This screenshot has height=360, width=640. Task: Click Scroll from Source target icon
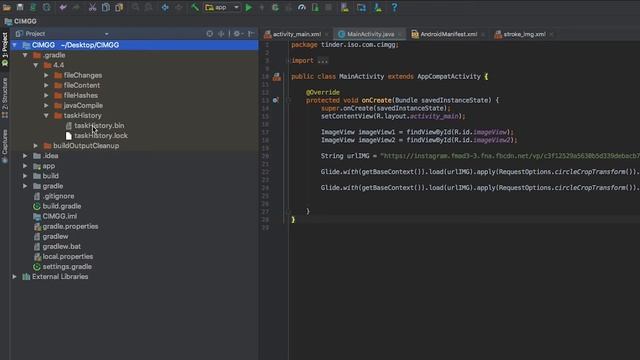click(209, 33)
